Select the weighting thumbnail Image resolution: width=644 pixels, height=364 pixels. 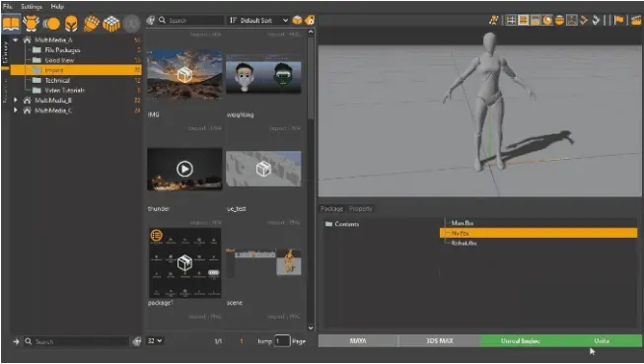point(263,76)
